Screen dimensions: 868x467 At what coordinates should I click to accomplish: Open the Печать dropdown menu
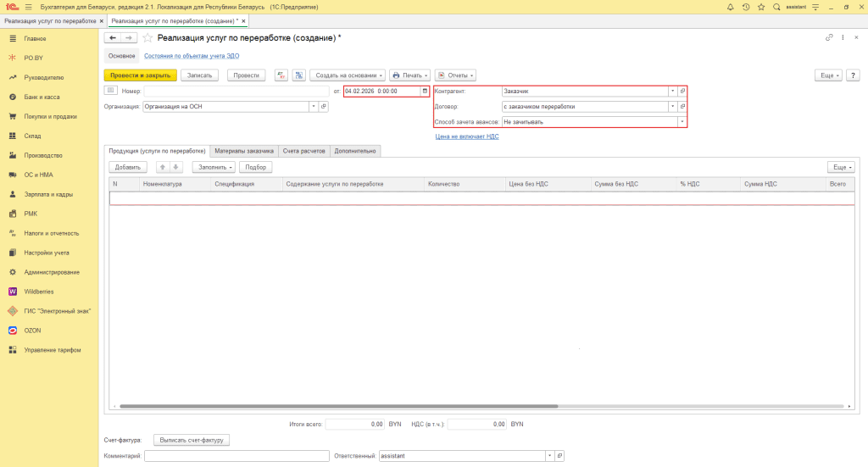click(x=409, y=75)
